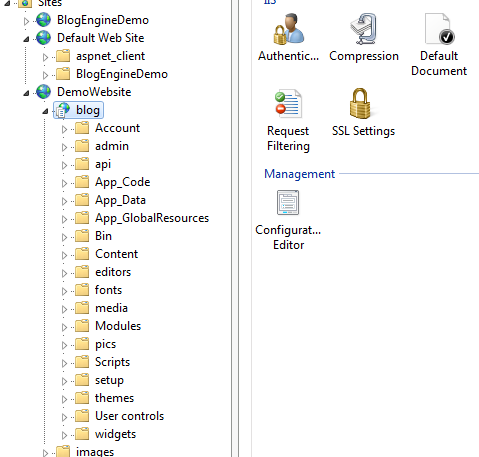This screenshot has height=457, width=479.
Task: Select the blog tree item label
Action: [x=88, y=110]
